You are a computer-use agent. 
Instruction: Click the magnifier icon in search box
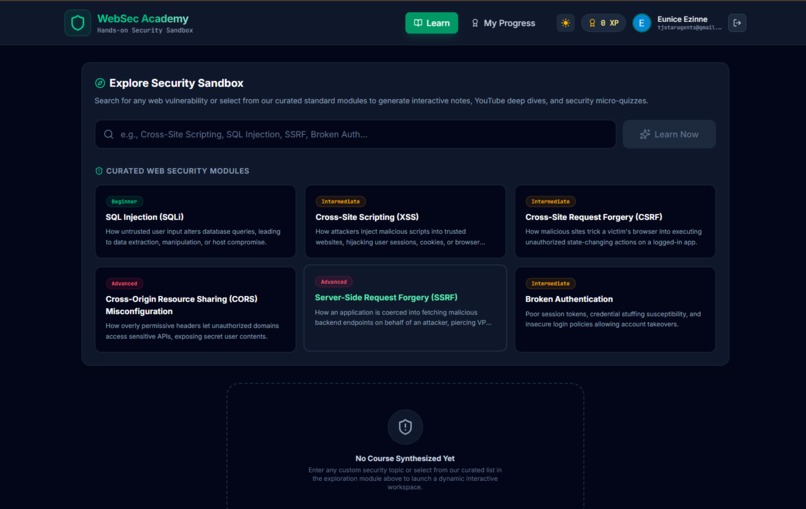108,134
